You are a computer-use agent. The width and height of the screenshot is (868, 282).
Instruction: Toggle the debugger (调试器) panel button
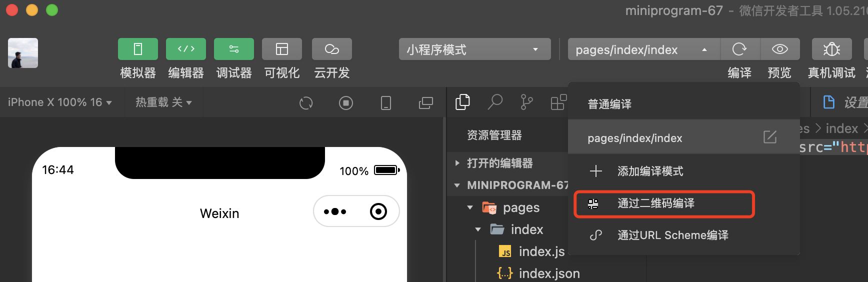coord(234,49)
